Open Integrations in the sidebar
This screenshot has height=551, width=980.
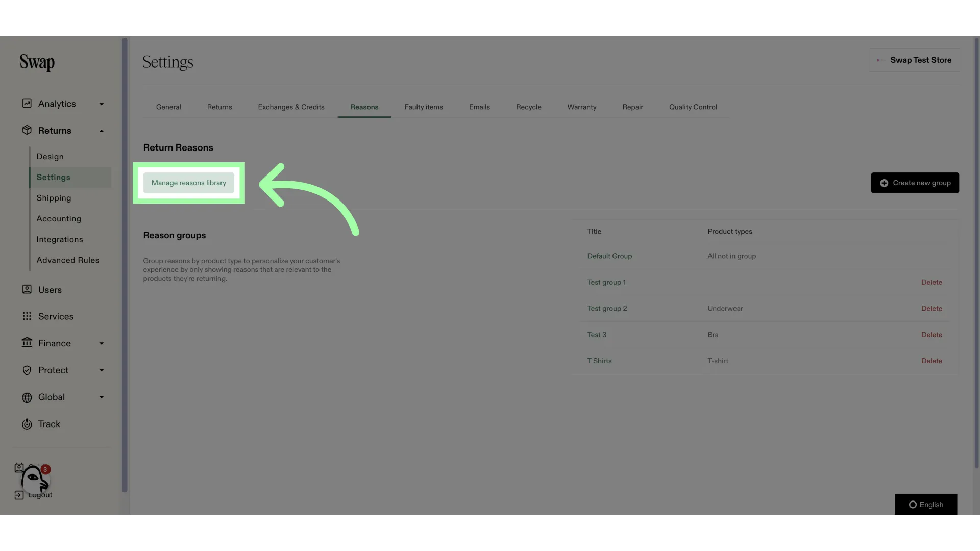(60, 239)
